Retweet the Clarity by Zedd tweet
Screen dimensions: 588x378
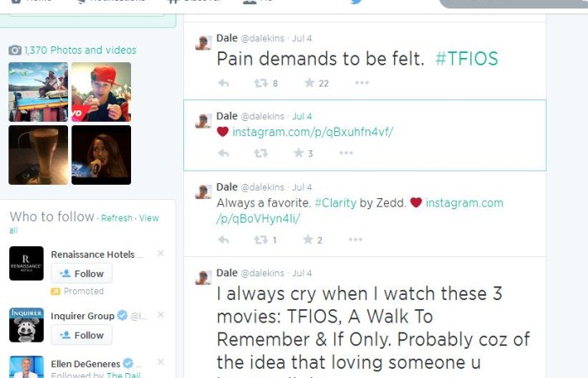point(261,239)
